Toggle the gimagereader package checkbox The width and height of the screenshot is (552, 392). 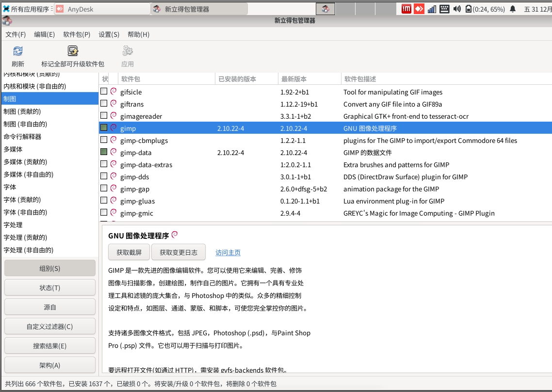click(x=104, y=116)
